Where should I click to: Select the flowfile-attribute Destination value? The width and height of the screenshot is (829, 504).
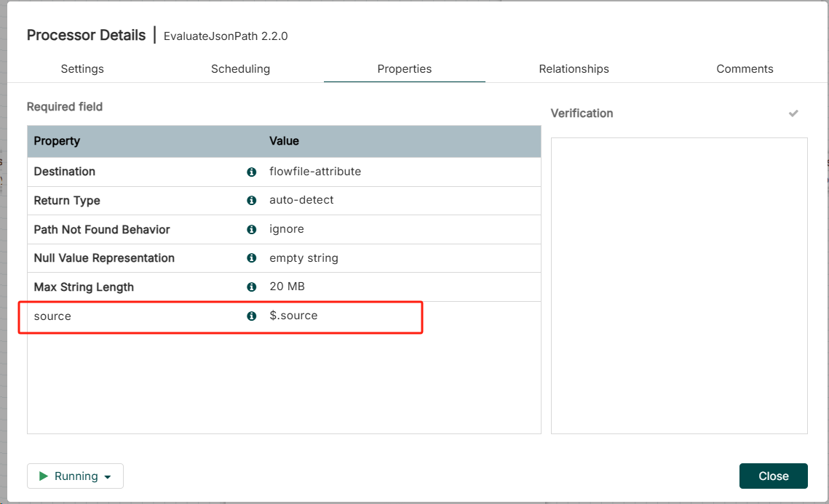pos(315,172)
